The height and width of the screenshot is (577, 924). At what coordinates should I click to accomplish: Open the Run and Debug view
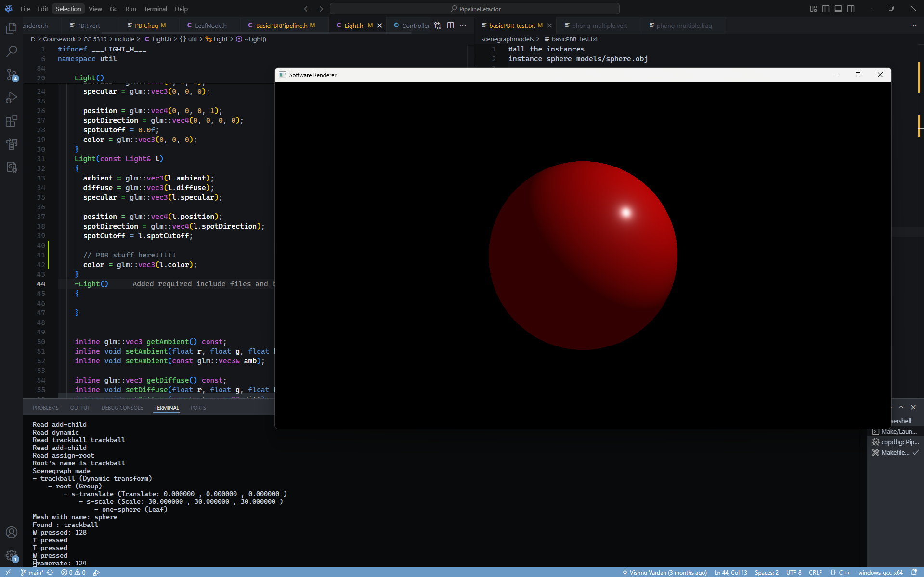pyautogui.click(x=12, y=98)
